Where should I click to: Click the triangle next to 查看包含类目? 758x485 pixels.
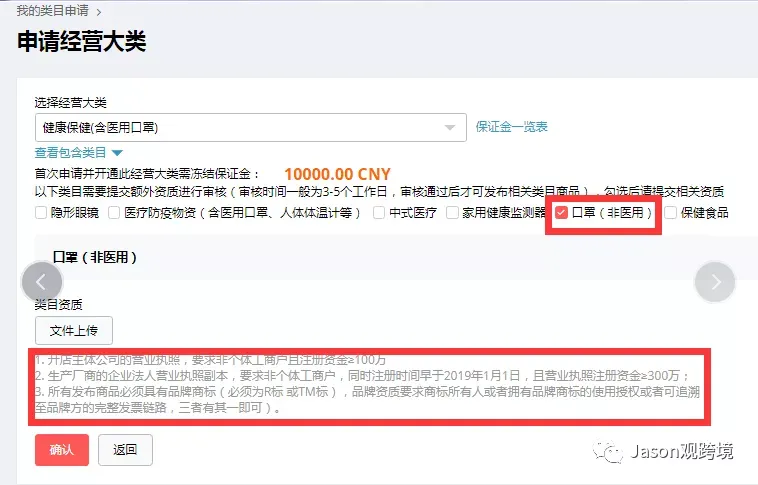[x=117, y=153]
